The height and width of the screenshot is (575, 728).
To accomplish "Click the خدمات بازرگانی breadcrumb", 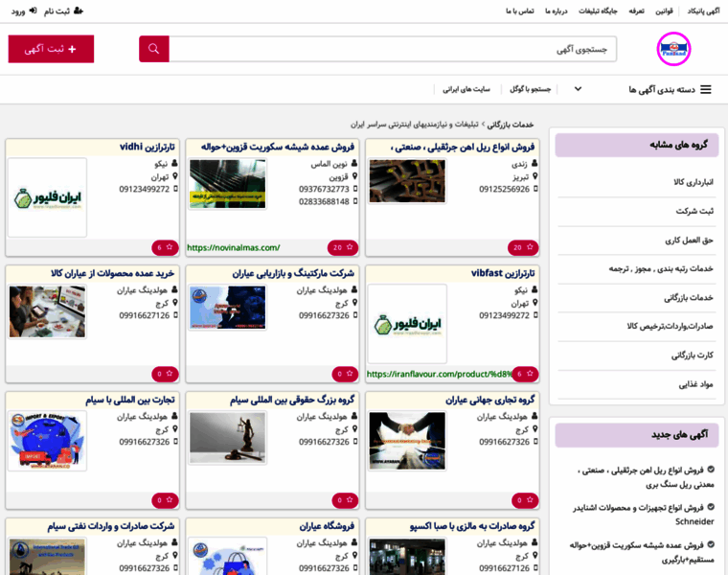I will (511, 125).
